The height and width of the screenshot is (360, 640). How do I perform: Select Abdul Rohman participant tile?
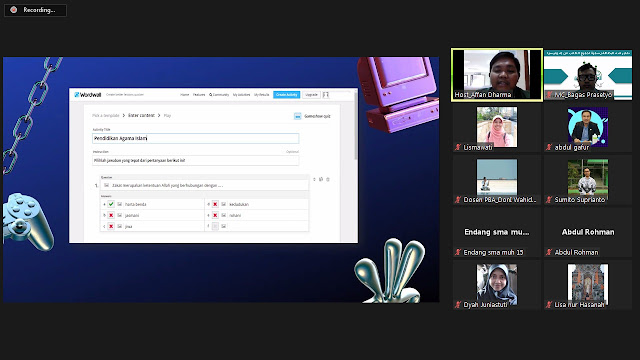point(588,233)
